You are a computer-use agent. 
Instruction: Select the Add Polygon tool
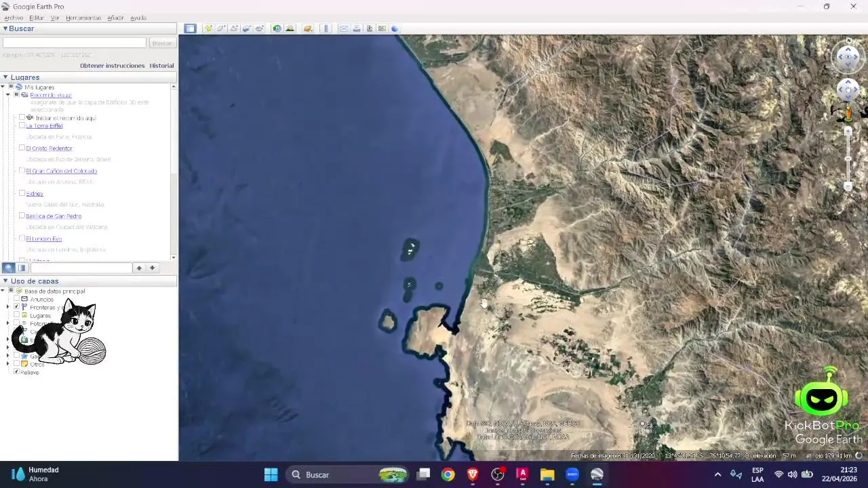click(221, 28)
